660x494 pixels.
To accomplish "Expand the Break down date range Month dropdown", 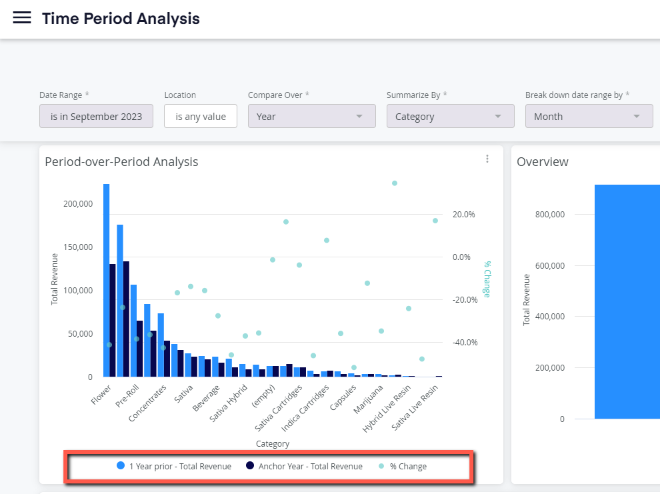I will point(589,116).
